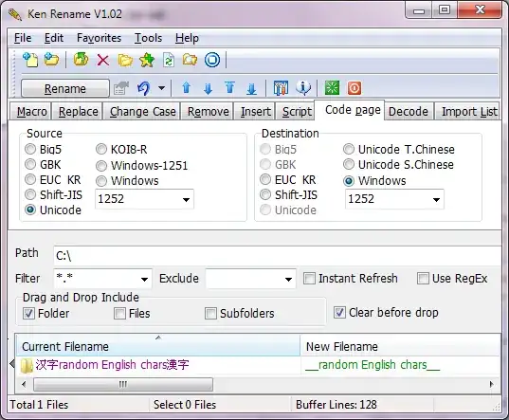Open the Exclude dropdown
509x420 pixels.
point(288,279)
